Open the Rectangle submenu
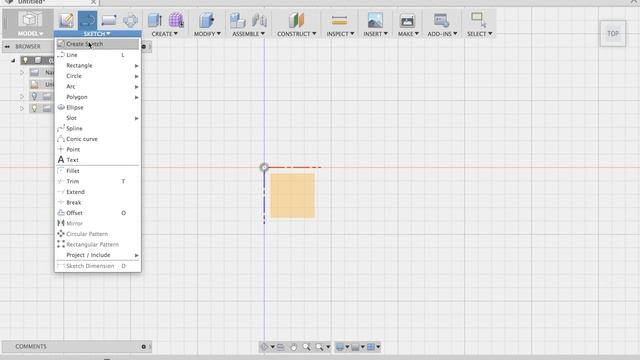Image resolution: width=640 pixels, height=360 pixels. (x=98, y=65)
